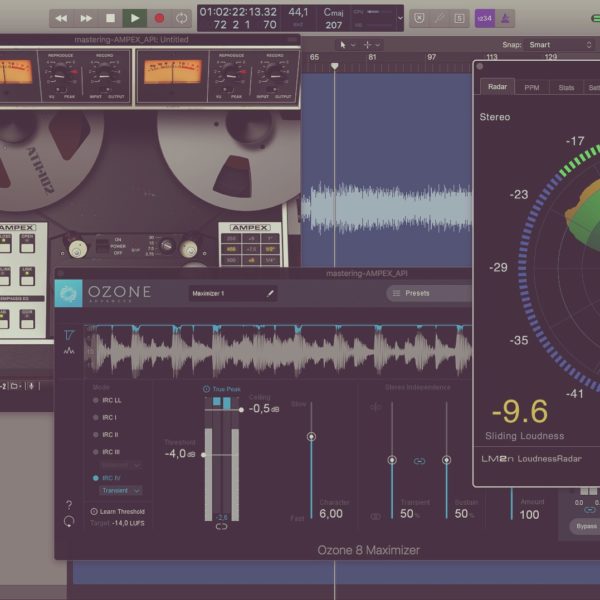Open the greyed style dropdown under IRC III

(121, 465)
